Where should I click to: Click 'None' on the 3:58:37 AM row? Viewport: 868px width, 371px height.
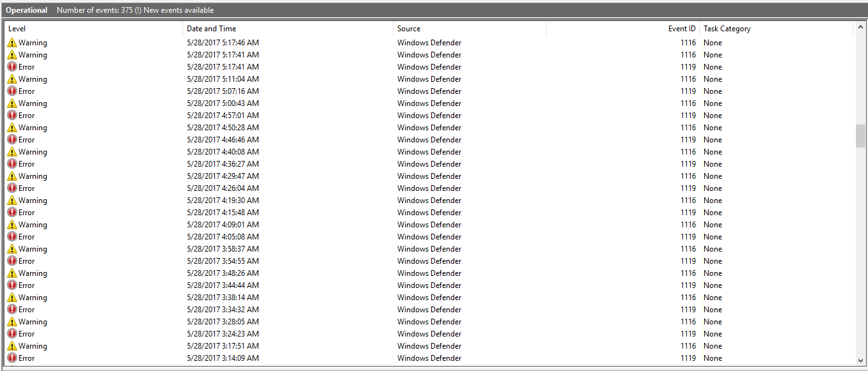[x=713, y=249]
